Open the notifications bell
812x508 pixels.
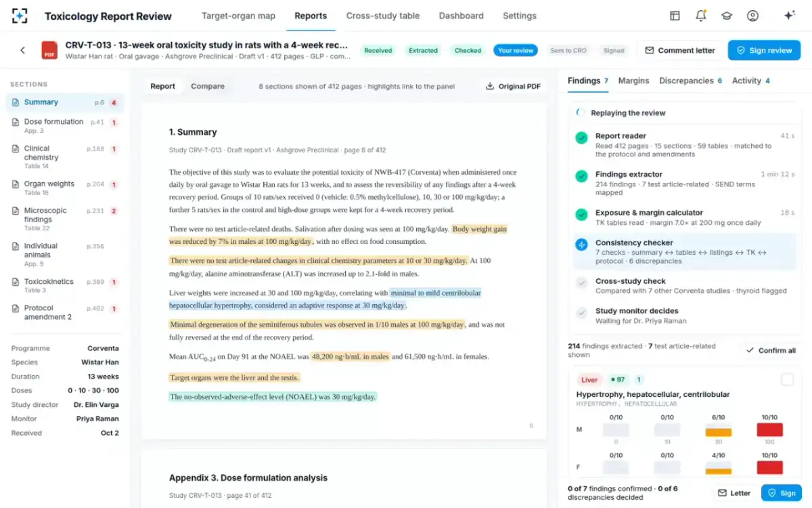click(x=701, y=16)
